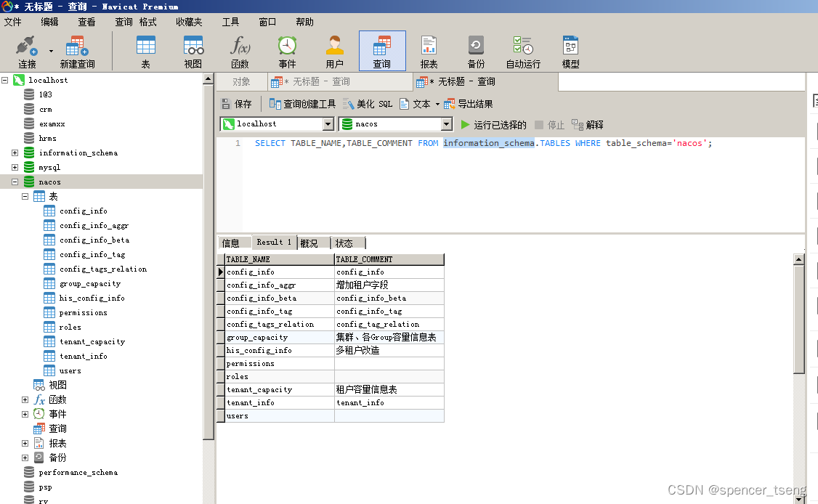Save the query with 保存
This screenshot has width=818, height=504.
[235, 103]
